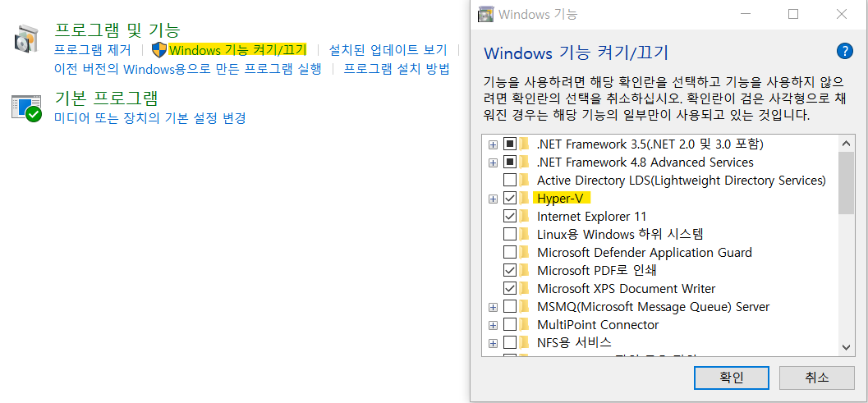The width and height of the screenshot is (868, 403).
Task: Open the 기본 프로그램 heading link
Action: tap(106, 98)
